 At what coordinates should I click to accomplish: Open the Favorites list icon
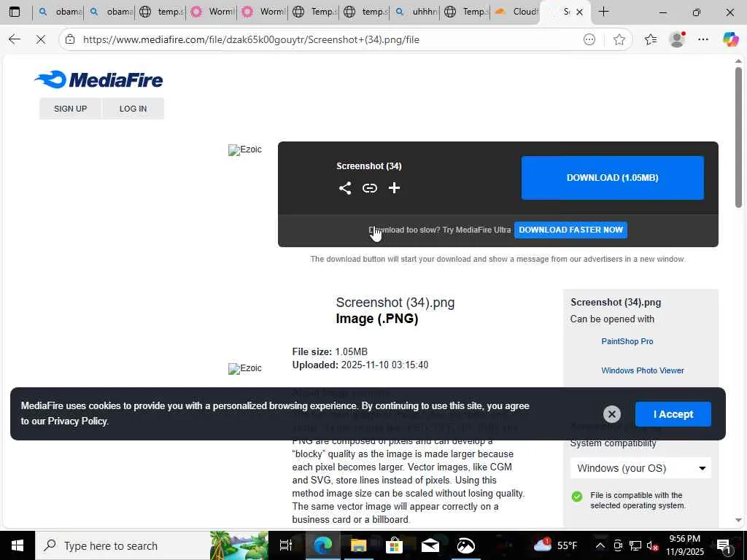pyautogui.click(x=651, y=39)
